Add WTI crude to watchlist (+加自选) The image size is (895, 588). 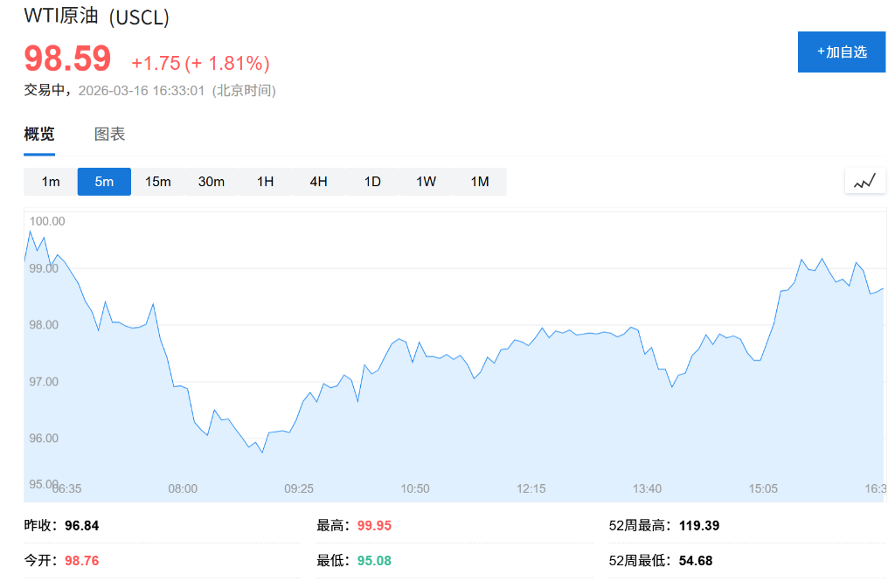click(x=841, y=52)
